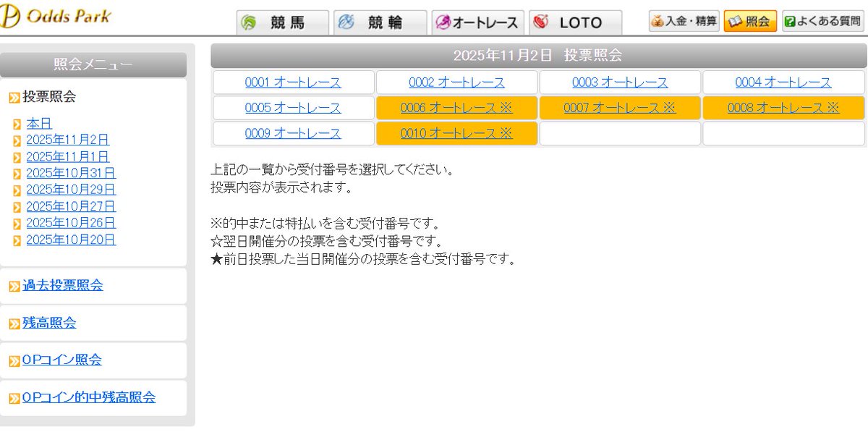
Task: Click the 投票照会 sidebar heading text
Action: click(49, 96)
